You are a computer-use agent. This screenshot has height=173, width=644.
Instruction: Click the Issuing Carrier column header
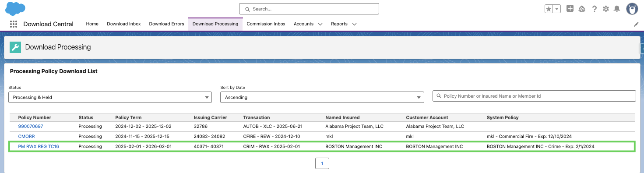pyautogui.click(x=211, y=117)
